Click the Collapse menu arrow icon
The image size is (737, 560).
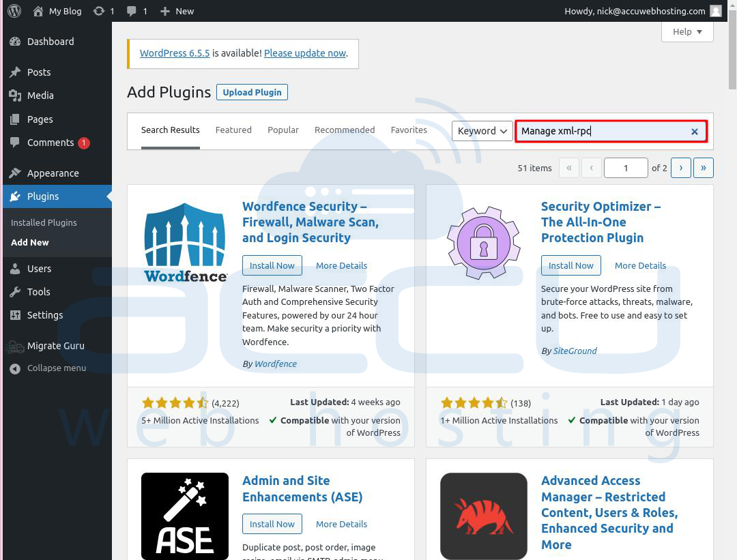coord(15,369)
